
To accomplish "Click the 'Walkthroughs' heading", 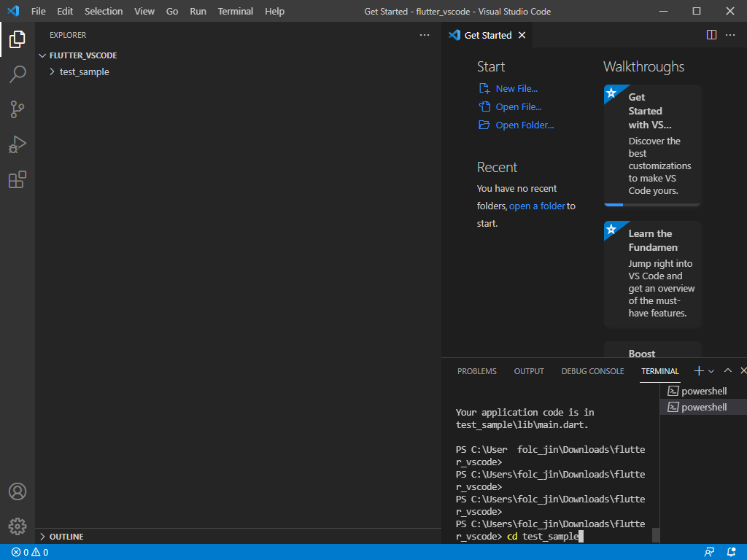I will coord(643,66).
